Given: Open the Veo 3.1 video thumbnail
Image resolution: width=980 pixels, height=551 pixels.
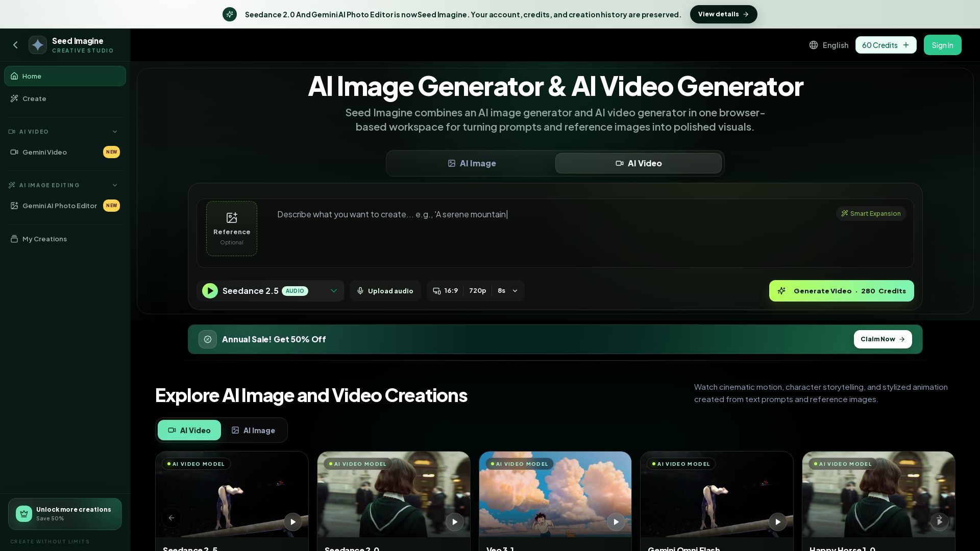Looking at the screenshot, I should [555, 494].
